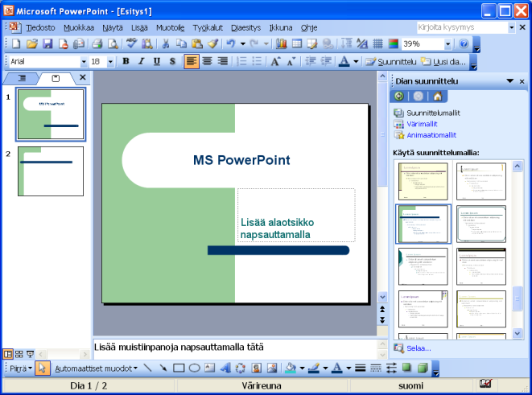This screenshot has height=395, width=532.
Task: Open Microsoft PowerPoint help icon
Action: click(464, 43)
